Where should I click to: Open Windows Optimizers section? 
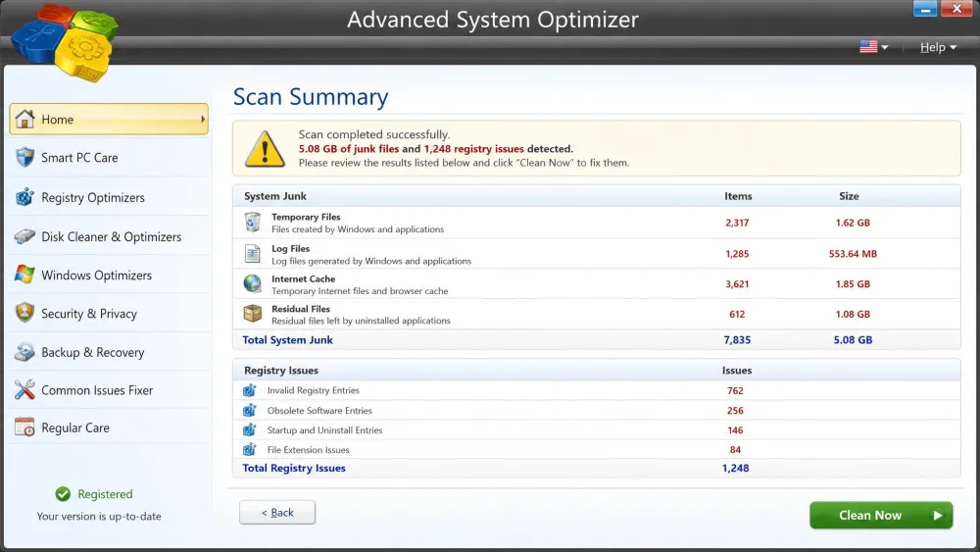(x=109, y=275)
